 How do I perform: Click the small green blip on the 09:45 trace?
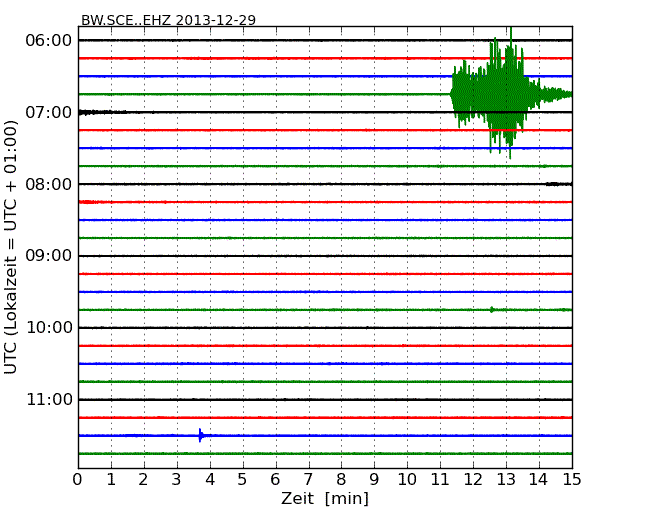[x=492, y=310]
